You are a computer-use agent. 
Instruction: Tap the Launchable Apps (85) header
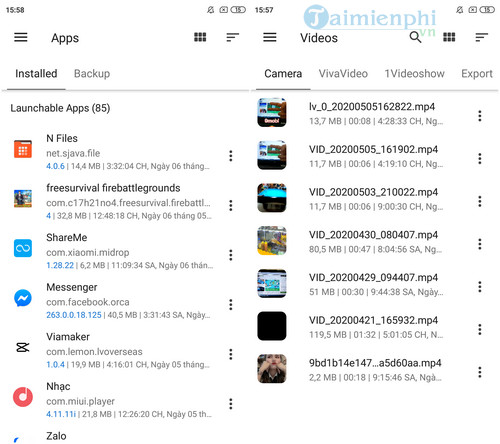60,108
